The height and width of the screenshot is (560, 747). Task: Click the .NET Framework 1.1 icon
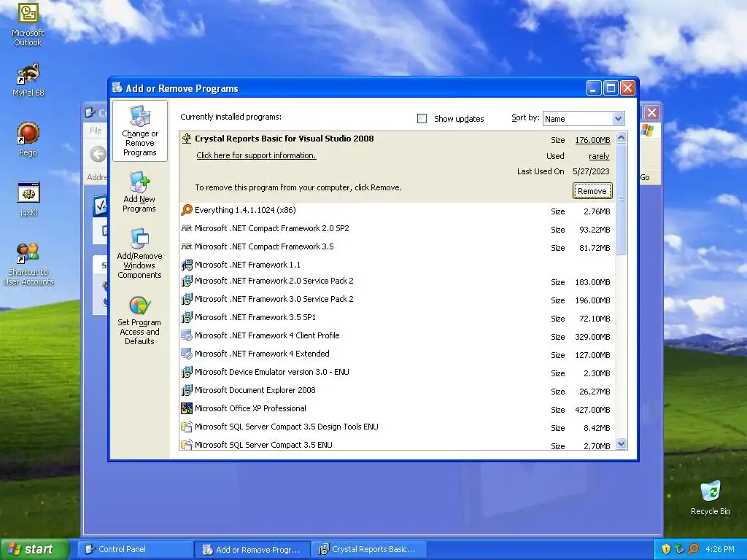click(x=187, y=265)
